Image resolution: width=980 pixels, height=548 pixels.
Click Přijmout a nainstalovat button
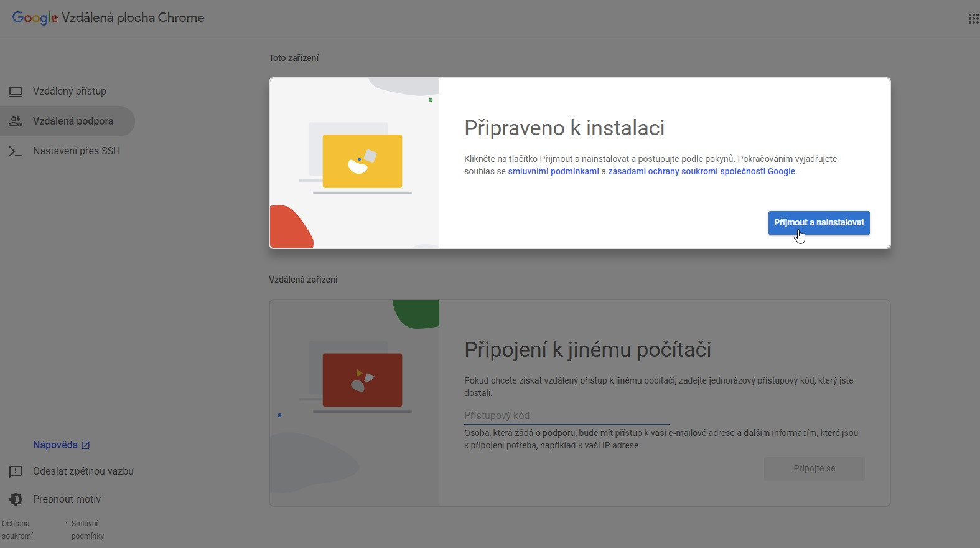point(819,223)
